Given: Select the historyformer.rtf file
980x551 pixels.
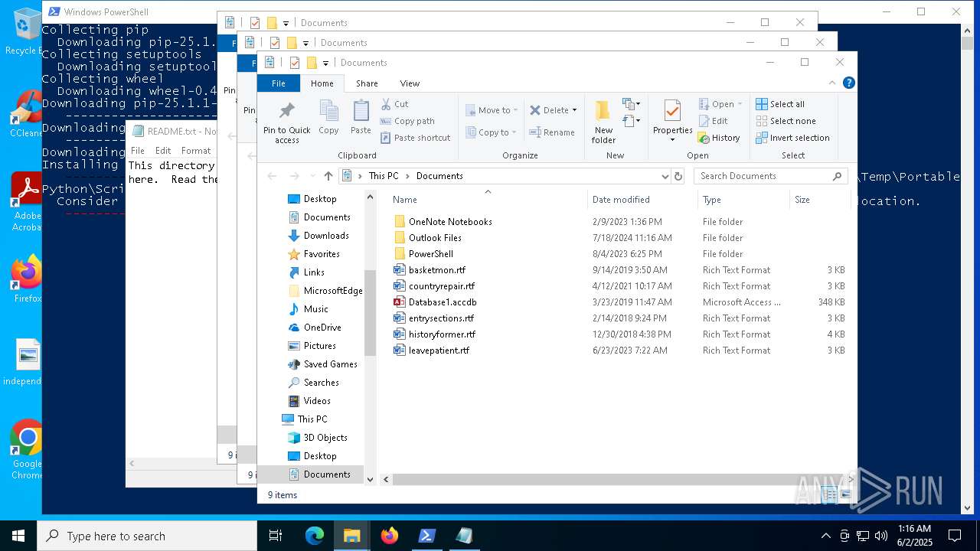Looking at the screenshot, I should pos(442,334).
